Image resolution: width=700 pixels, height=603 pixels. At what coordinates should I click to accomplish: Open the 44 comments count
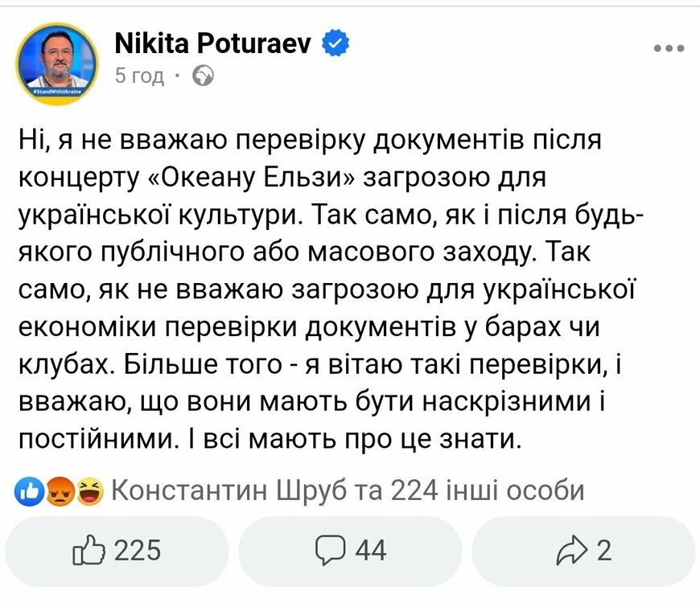coord(370,550)
